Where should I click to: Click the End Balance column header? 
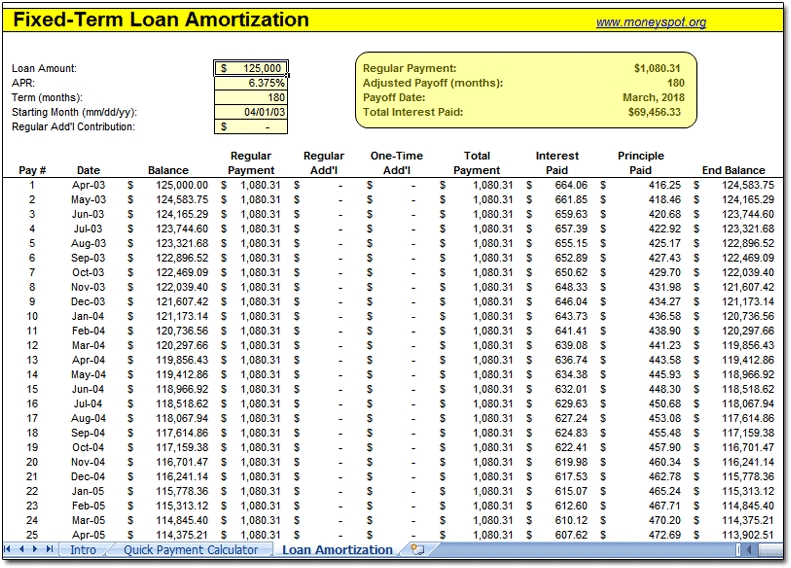tap(733, 170)
